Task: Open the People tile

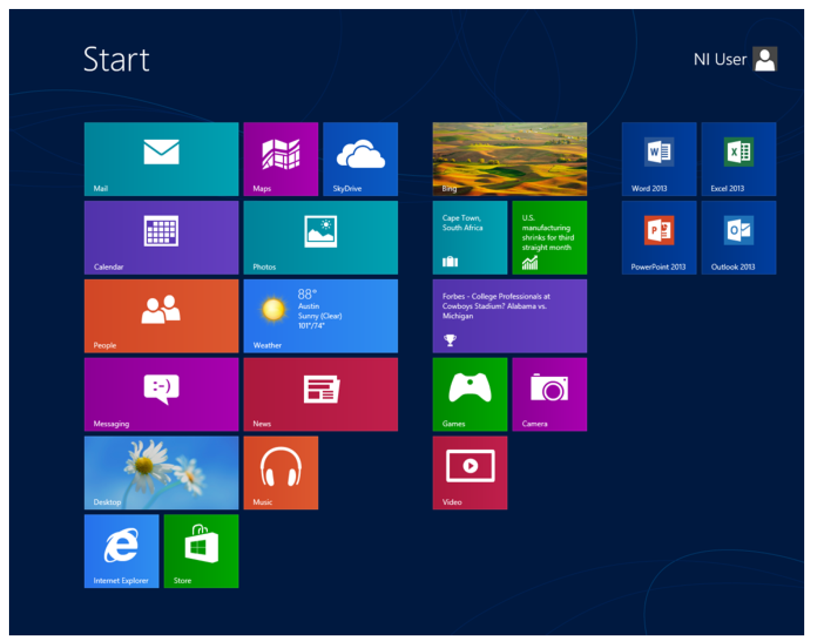Action: (161, 316)
